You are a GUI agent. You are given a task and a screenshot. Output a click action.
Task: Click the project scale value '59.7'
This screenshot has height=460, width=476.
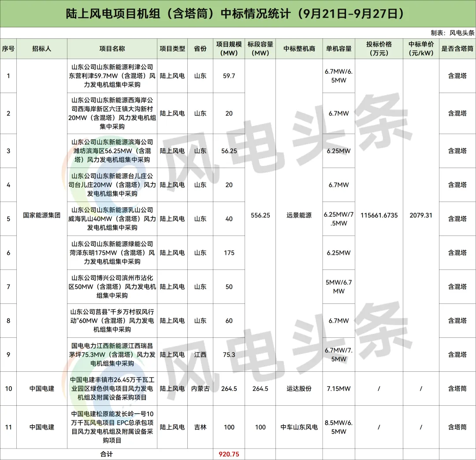coord(229,76)
